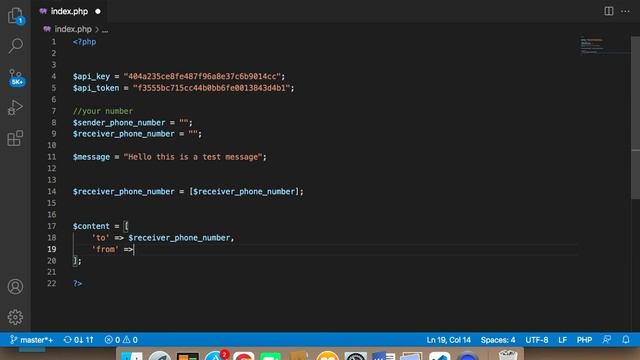The height and width of the screenshot is (360, 640).
Task: Click the API key string value on line 4
Action: point(202,76)
